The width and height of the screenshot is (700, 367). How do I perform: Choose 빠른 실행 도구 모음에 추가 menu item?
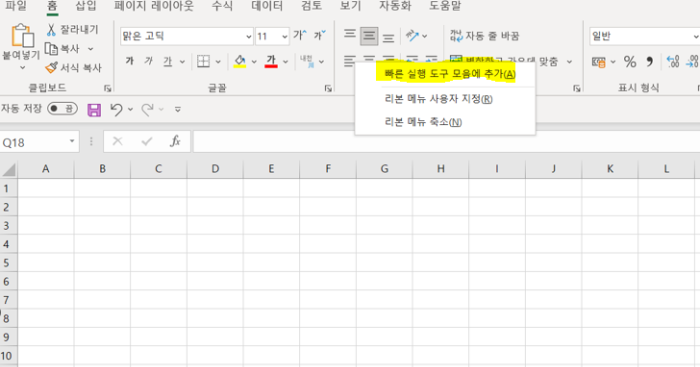[x=445, y=74]
